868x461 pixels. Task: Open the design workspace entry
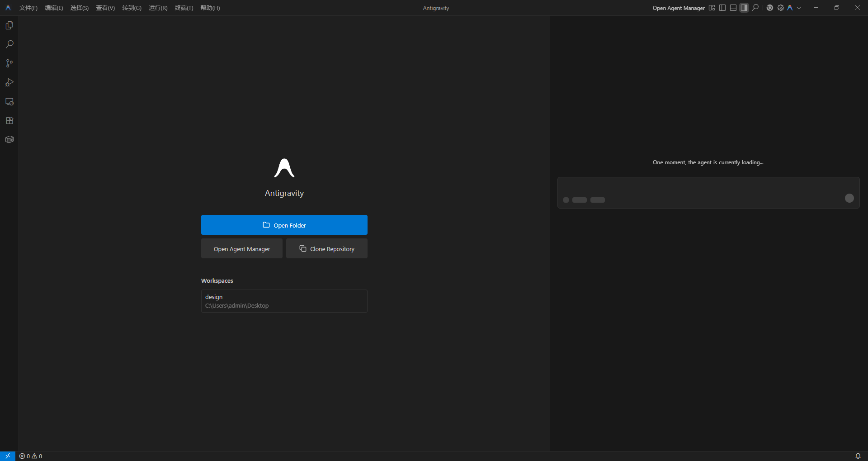[284, 301]
